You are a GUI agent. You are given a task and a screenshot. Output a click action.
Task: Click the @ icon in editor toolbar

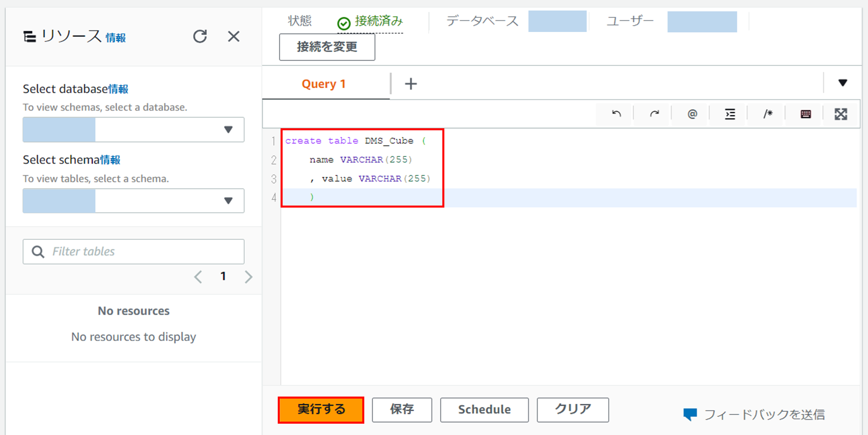point(692,114)
